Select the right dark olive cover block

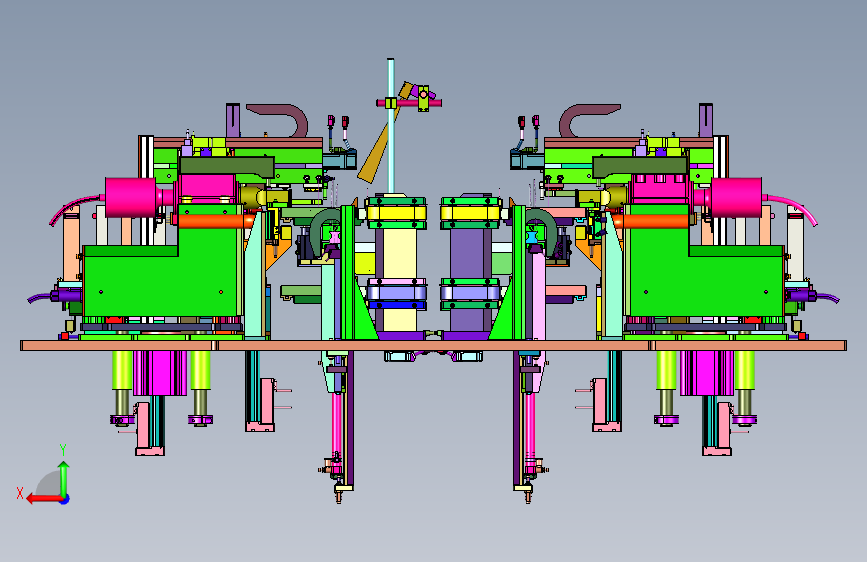[x=640, y=165]
